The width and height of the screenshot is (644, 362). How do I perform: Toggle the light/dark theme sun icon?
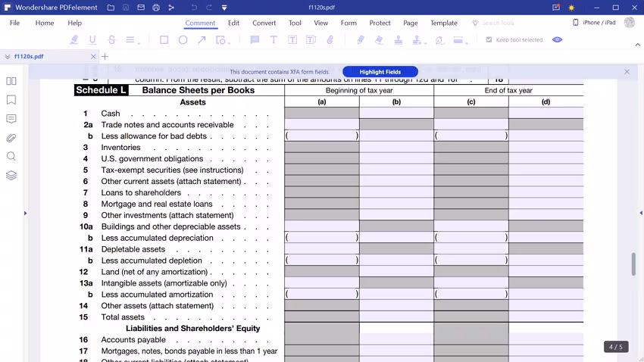(x=571, y=8)
